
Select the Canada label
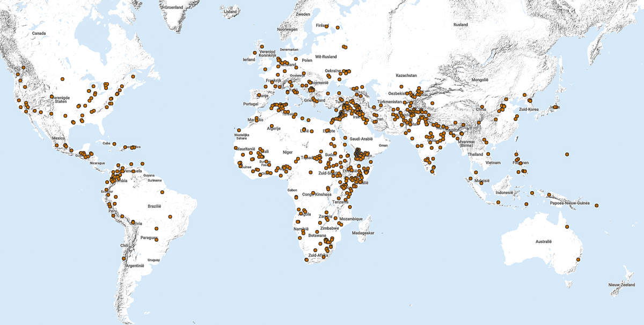tap(39, 33)
